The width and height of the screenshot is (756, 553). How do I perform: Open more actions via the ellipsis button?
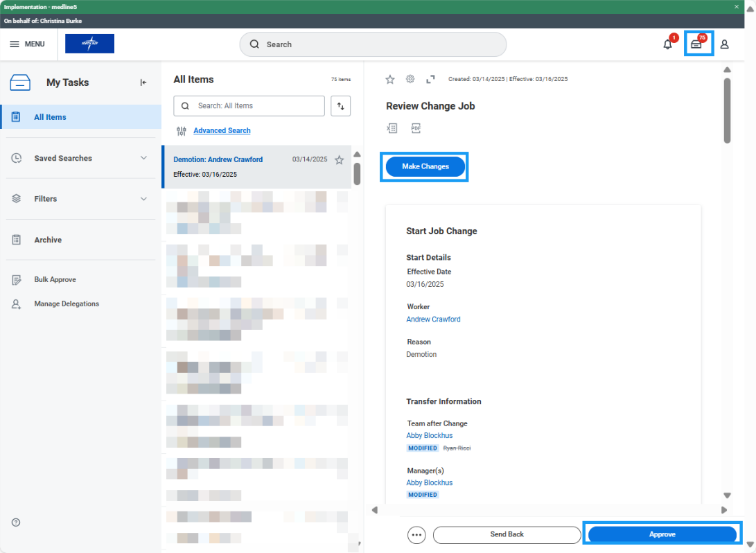[416, 534]
